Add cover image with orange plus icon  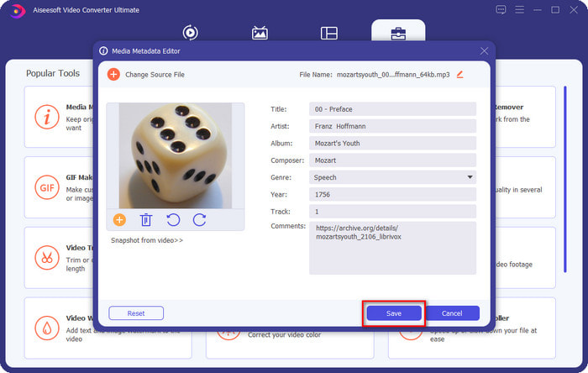click(119, 220)
